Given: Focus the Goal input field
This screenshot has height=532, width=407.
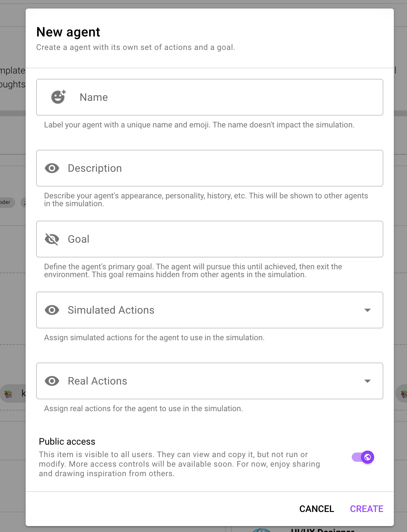Looking at the screenshot, I should click(210, 239).
